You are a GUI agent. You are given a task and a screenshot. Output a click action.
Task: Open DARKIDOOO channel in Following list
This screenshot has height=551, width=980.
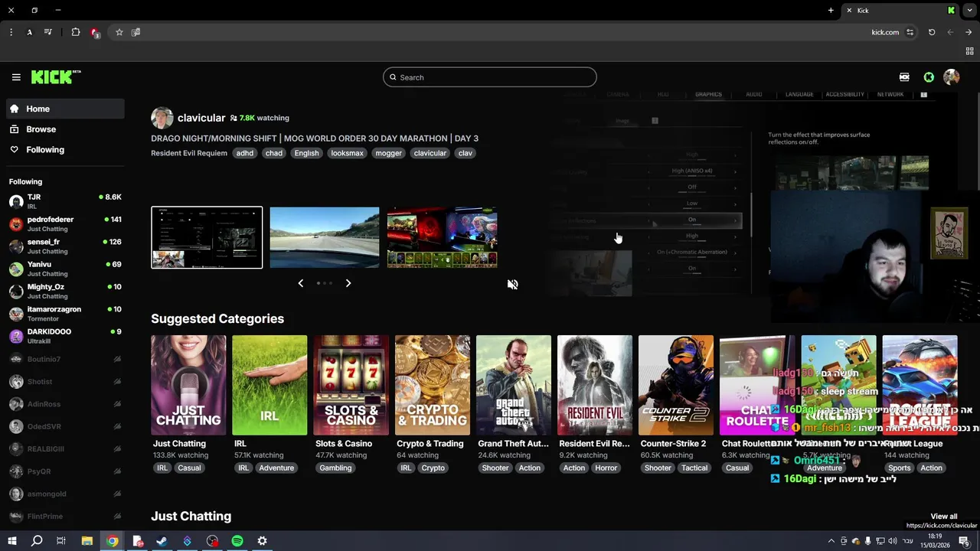click(x=65, y=336)
